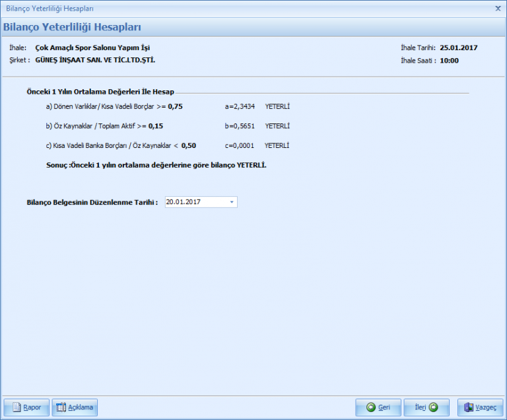Click the tender name Çok Amaçlı Spor Salonu

click(92, 48)
